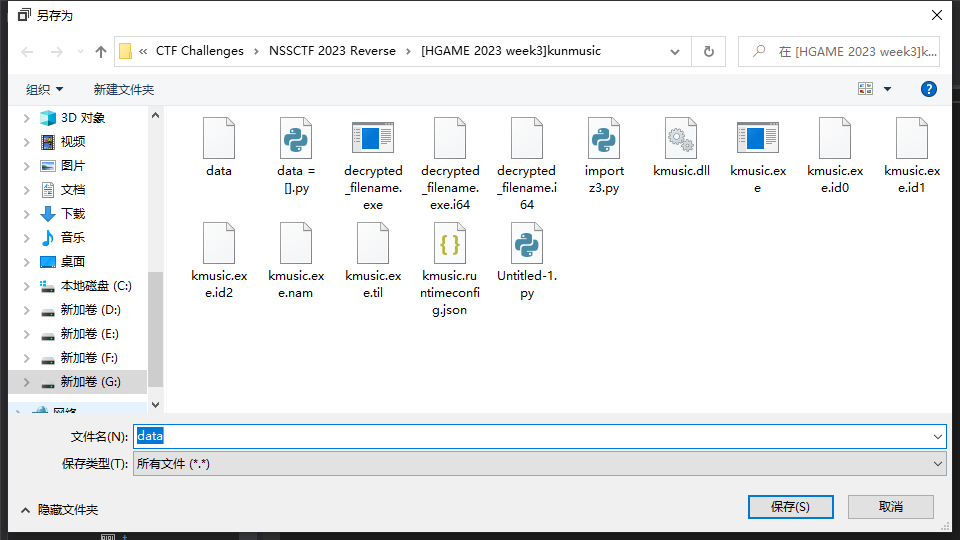
Task: Click the help question mark icon
Action: pyautogui.click(x=928, y=89)
